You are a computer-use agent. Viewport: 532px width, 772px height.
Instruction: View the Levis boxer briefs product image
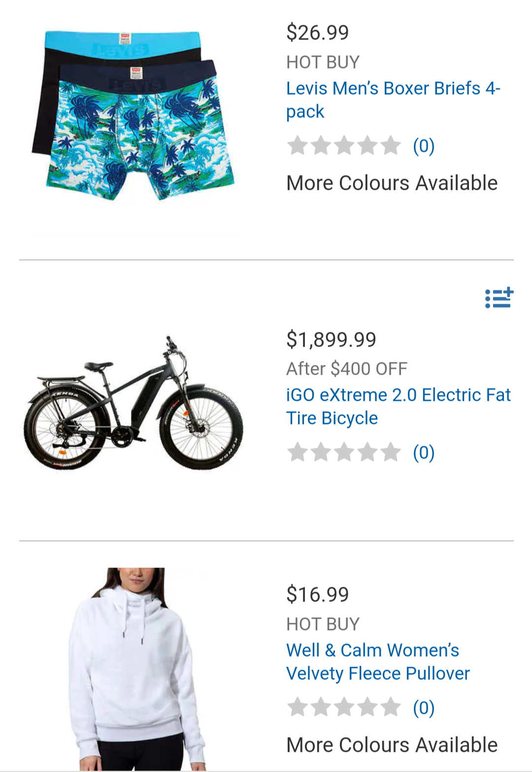coord(133,115)
